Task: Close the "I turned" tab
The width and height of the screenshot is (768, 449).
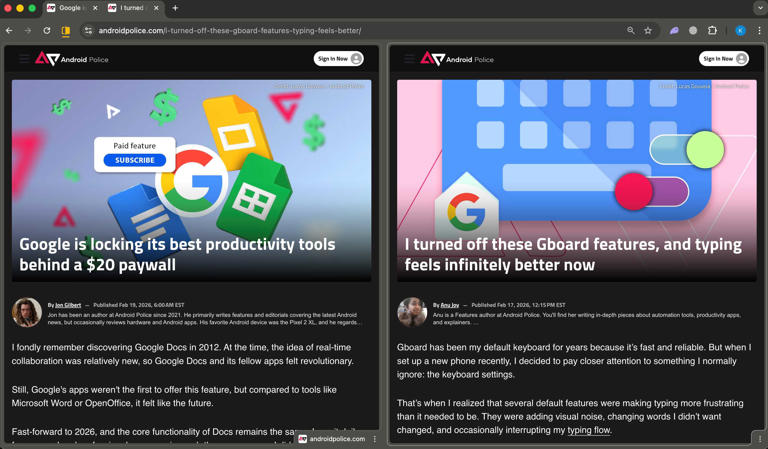Action: point(156,8)
